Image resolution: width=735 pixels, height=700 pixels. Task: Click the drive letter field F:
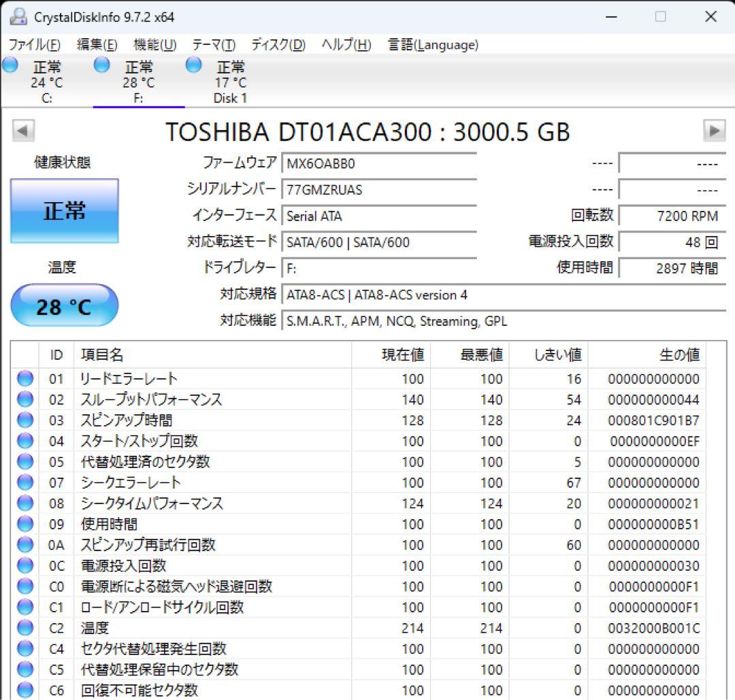[379, 269]
